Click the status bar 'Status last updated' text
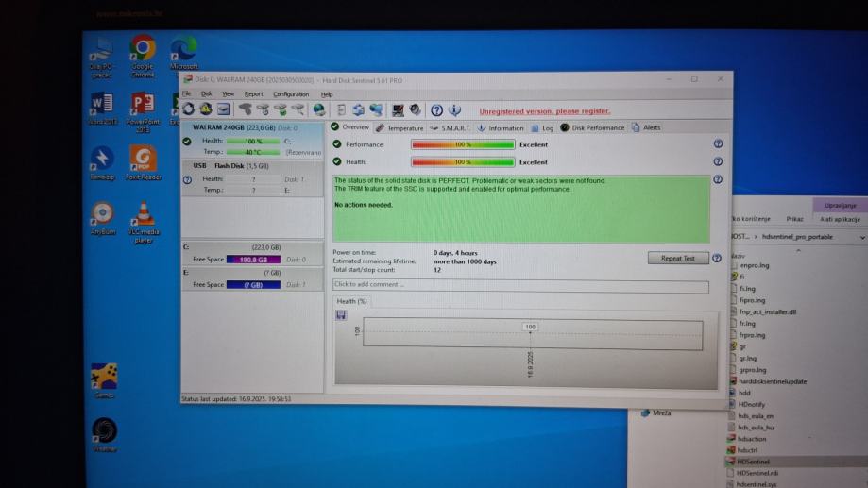 point(236,399)
